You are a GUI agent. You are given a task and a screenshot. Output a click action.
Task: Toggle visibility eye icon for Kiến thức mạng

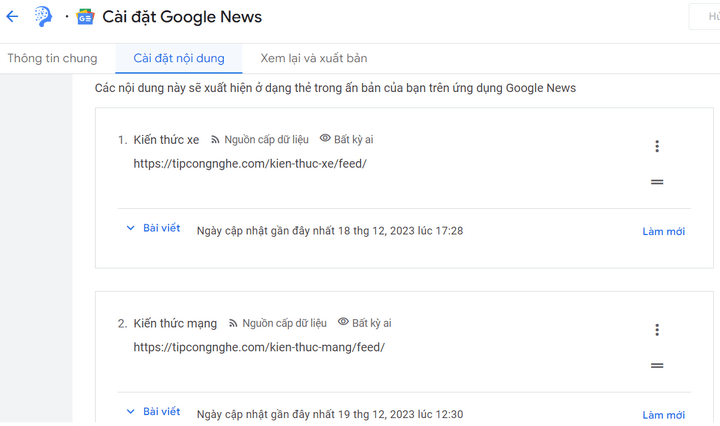click(343, 322)
